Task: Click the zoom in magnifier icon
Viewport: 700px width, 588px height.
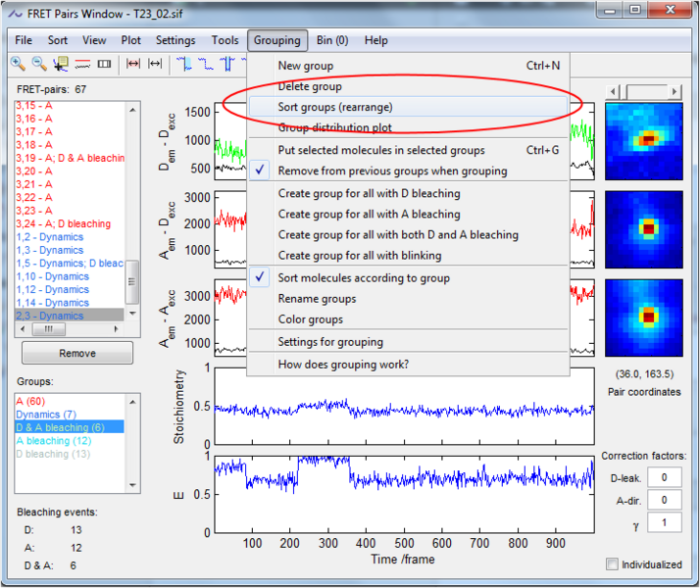Action: (18, 64)
